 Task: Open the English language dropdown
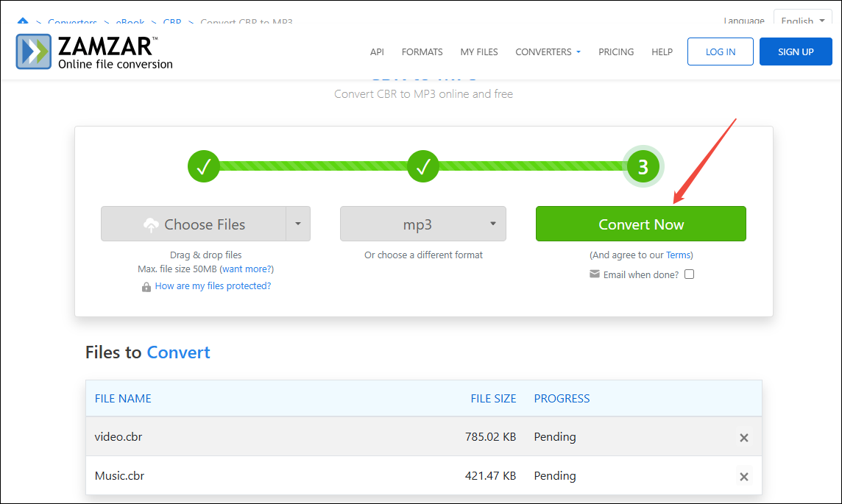coord(803,21)
